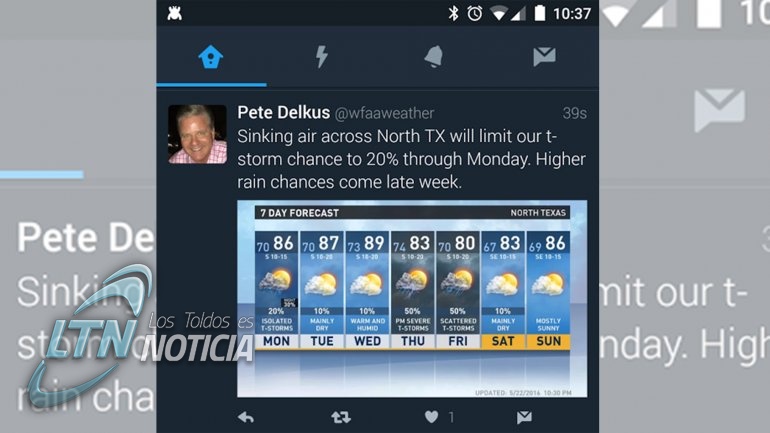This screenshot has width=770, height=433.
Task: Tap the tweet text about Sinking air
Action: pos(412,159)
